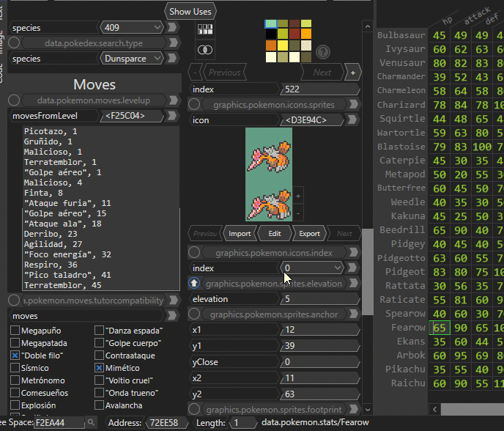Enable the Megapuño move checkbox
The image size is (504, 431).
15,331
